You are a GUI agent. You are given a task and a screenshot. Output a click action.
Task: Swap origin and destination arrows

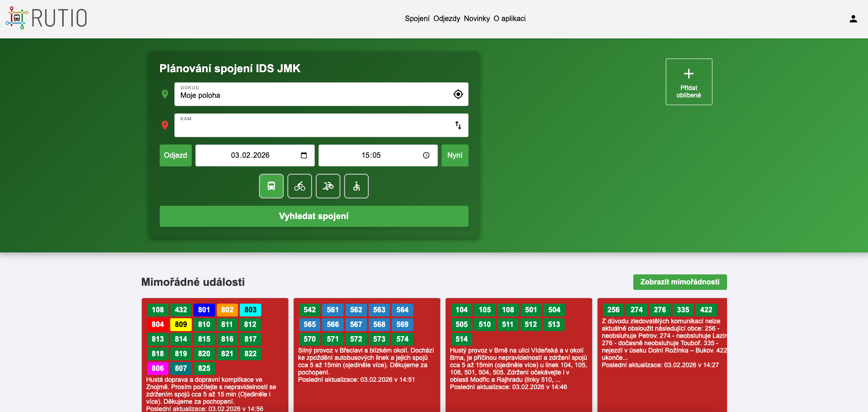[x=458, y=125]
